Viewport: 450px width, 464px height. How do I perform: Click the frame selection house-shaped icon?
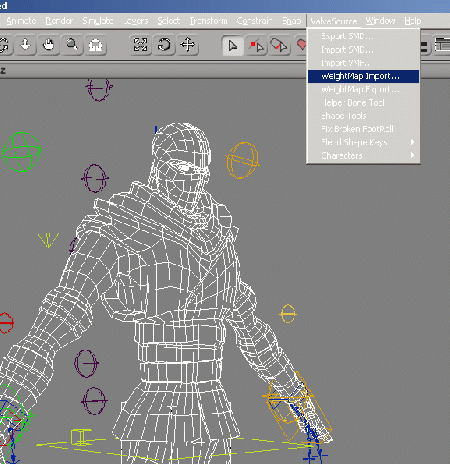(96, 45)
